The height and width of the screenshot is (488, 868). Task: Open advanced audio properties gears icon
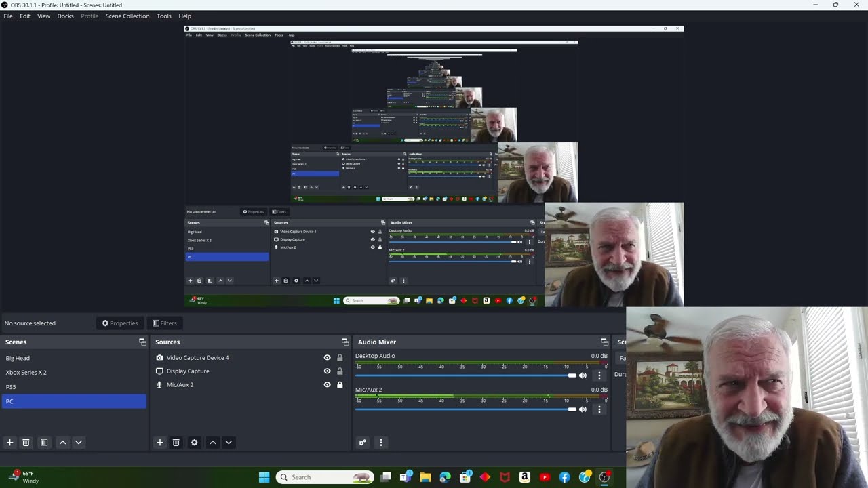coord(363,443)
